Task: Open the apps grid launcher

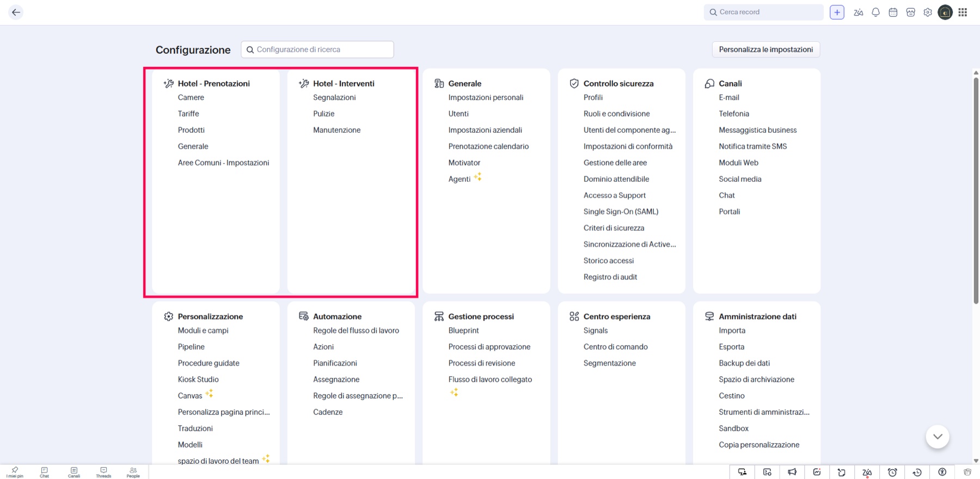Action: pos(963,13)
